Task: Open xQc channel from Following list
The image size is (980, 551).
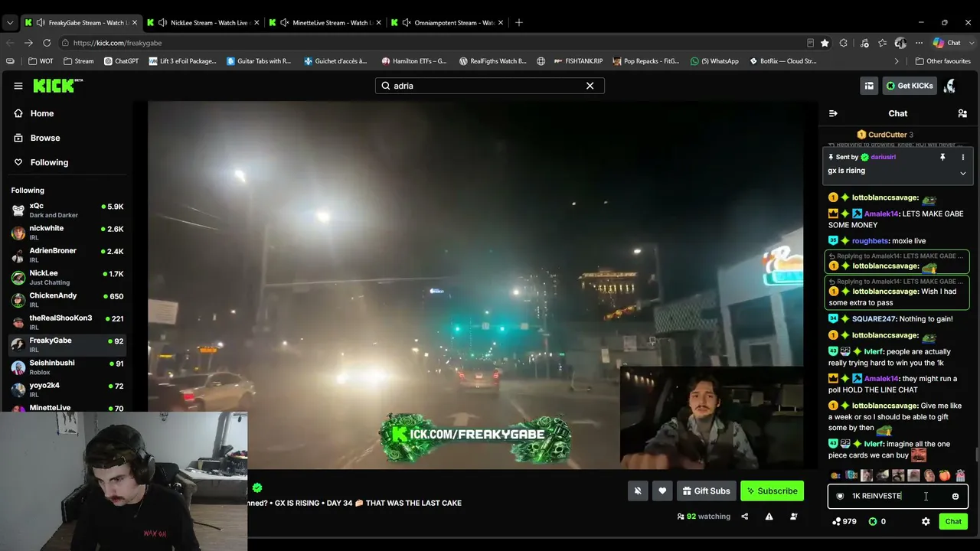Action: point(67,210)
